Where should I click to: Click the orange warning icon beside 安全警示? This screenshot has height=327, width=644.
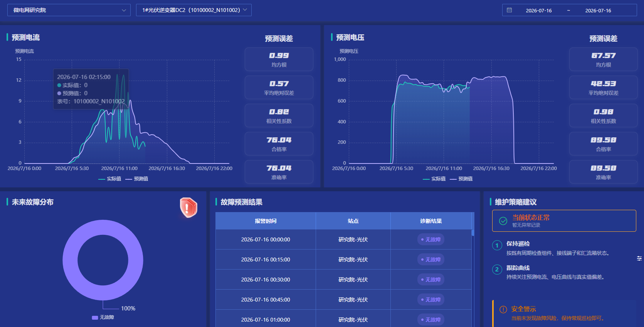click(503, 309)
